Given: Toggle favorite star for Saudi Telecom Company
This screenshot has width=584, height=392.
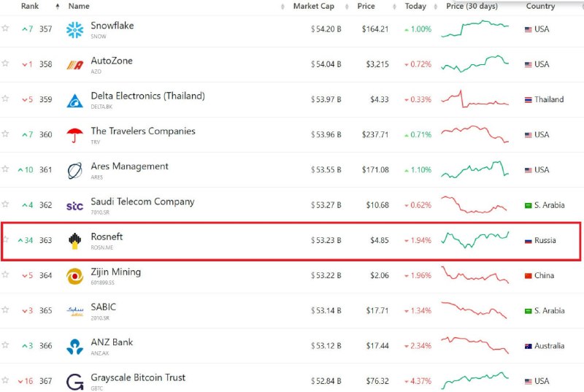Looking at the screenshot, I should click(x=5, y=204).
